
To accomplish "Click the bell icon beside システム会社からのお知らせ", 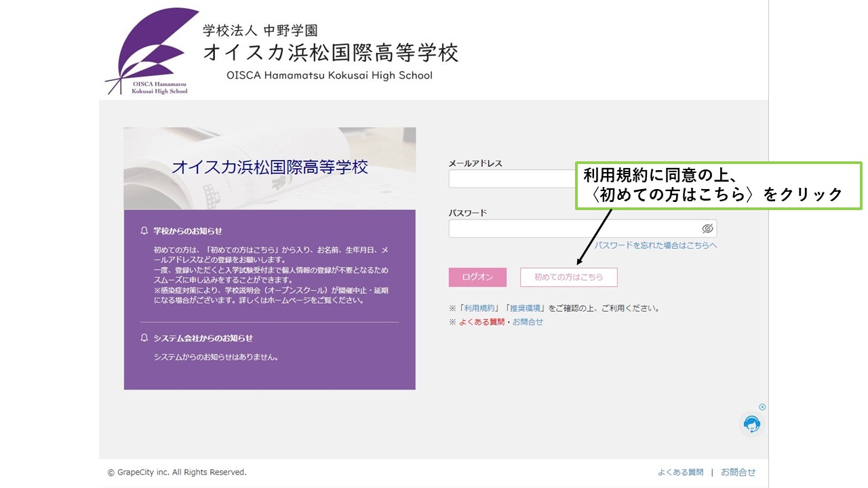I will [144, 338].
